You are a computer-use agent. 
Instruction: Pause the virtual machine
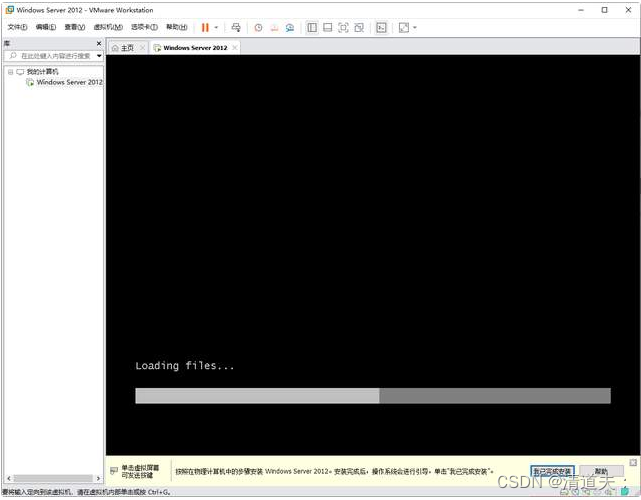click(x=205, y=27)
